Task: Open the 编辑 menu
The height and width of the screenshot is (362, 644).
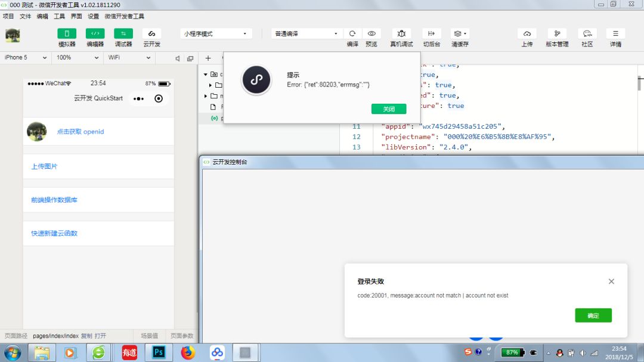Action: coord(42,17)
